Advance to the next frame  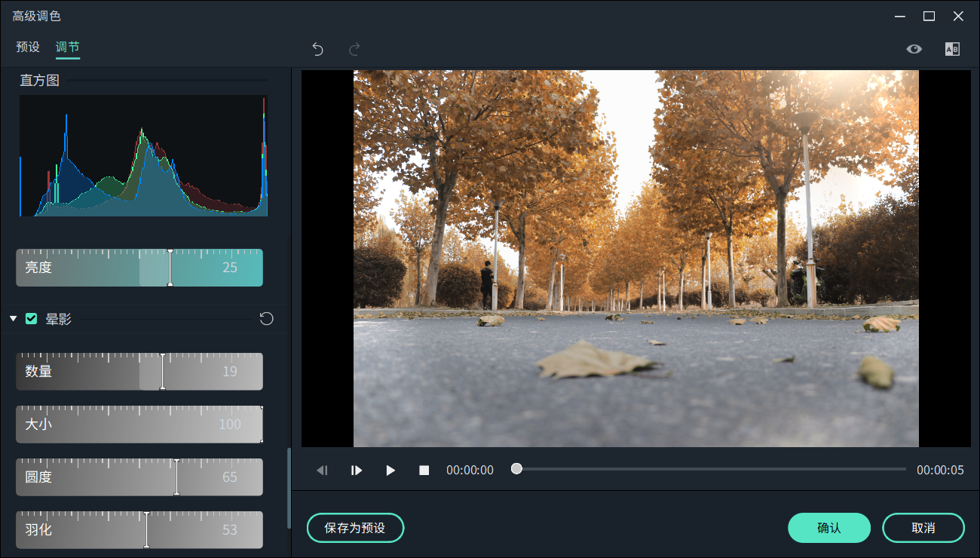point(357,470)
